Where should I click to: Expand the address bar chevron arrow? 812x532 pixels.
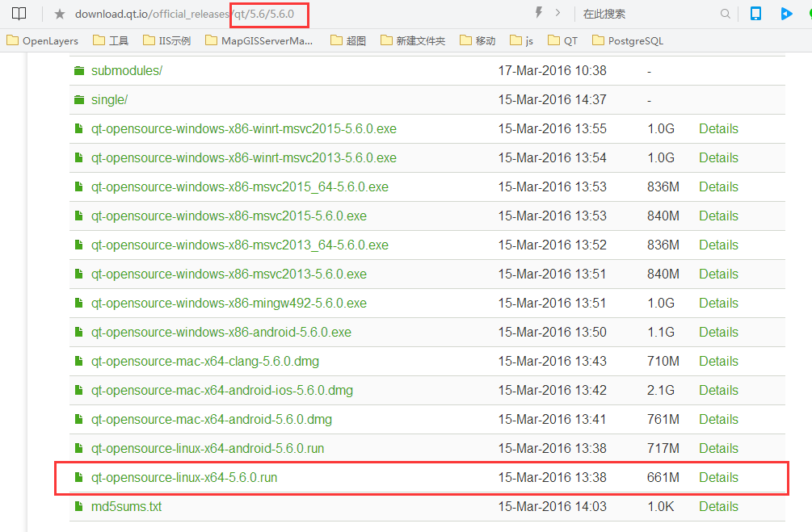click(x=557, y=12)
